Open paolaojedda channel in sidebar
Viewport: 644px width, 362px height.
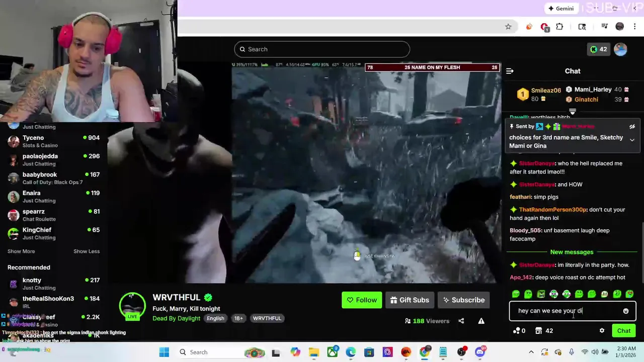tap(53, 160)
